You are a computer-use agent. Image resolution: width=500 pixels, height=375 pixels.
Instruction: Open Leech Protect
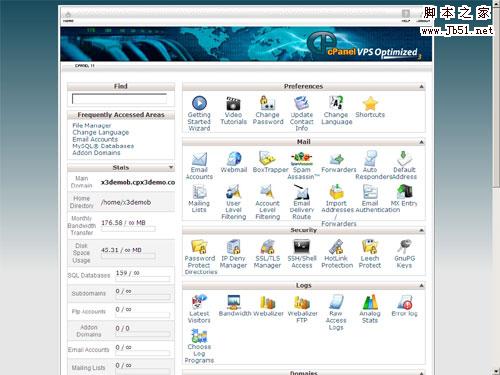[x=370, y=247]
